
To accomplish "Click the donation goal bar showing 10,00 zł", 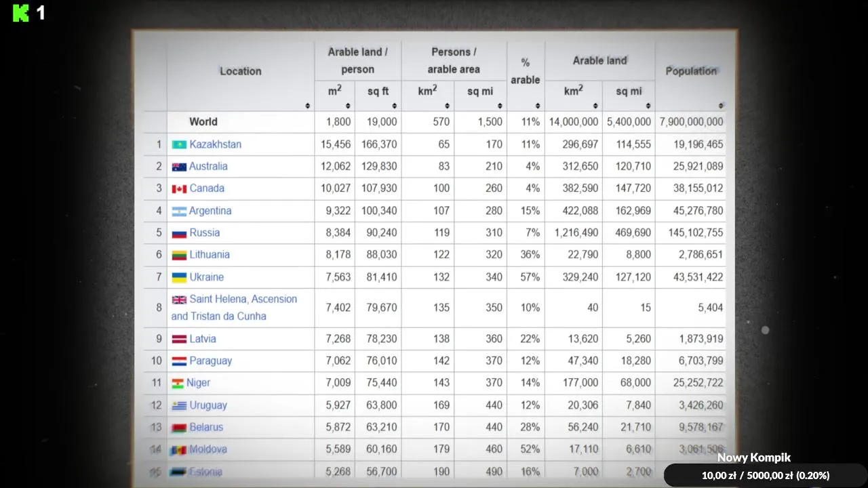I will point(766,476).
